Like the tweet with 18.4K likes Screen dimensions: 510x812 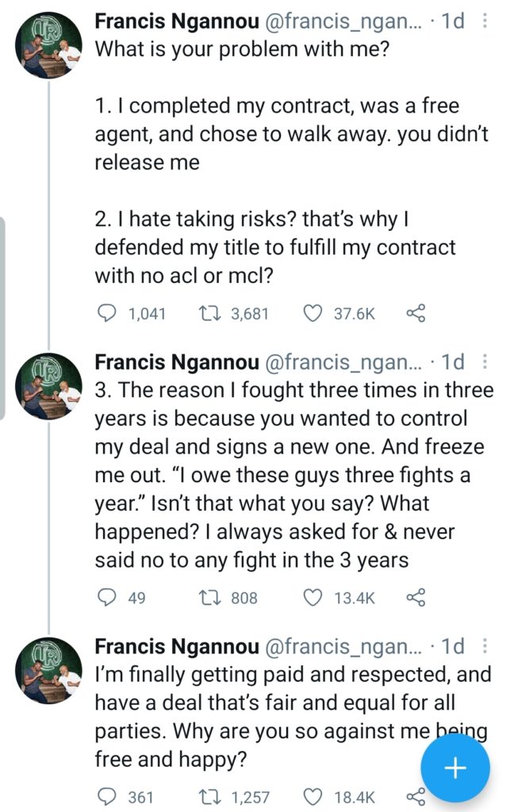coord(313,796)
